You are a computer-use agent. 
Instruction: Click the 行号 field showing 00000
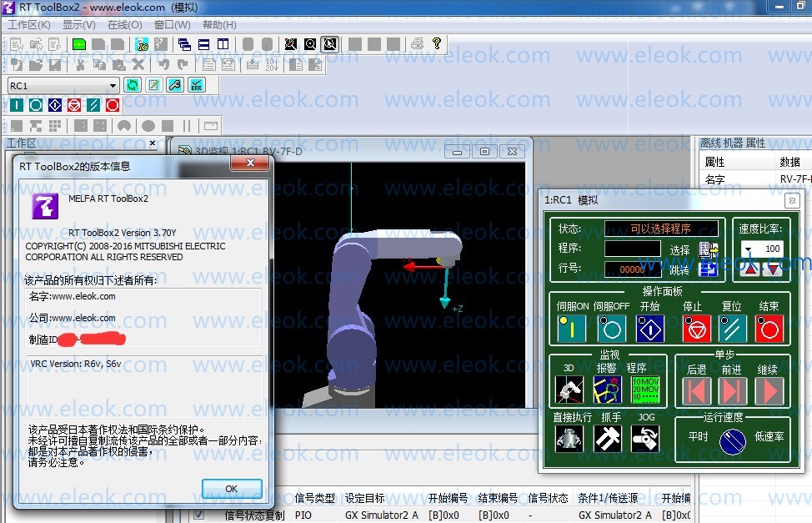point(632,269)
